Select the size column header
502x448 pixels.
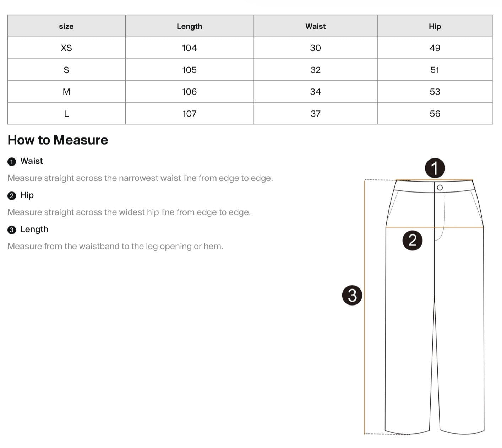click(x=66, y=26)
